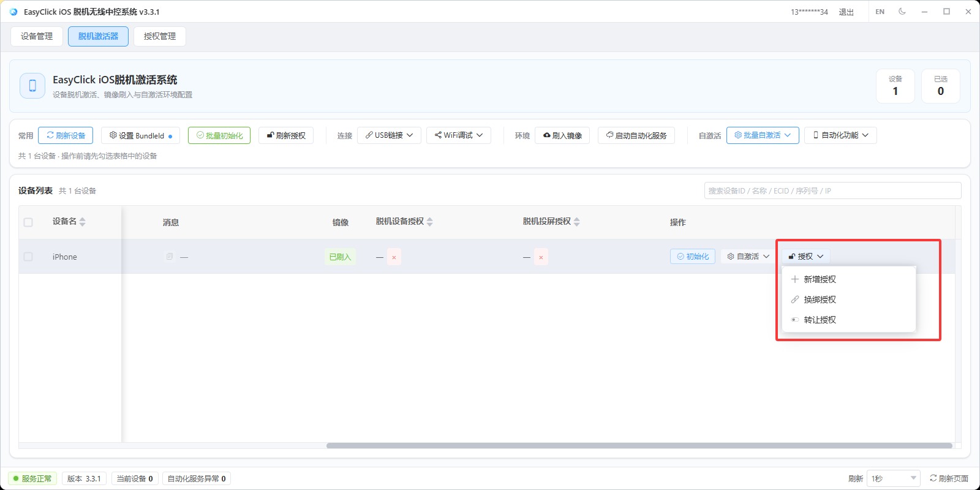Focus the device search input field
This screenshot has height=490, width=980.
coord(832,190)
